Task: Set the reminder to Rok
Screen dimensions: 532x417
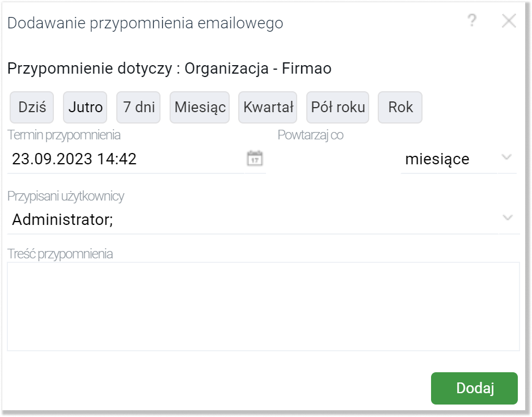Action: 400,107
